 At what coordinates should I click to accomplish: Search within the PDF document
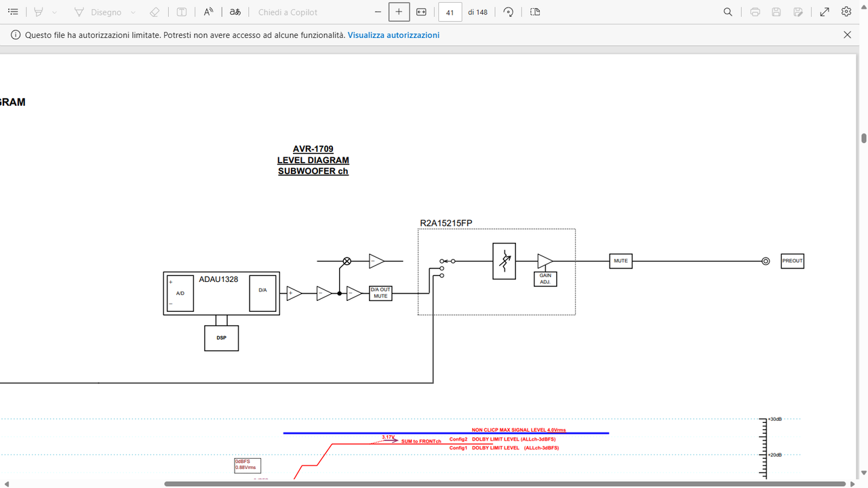pos(728,12)
